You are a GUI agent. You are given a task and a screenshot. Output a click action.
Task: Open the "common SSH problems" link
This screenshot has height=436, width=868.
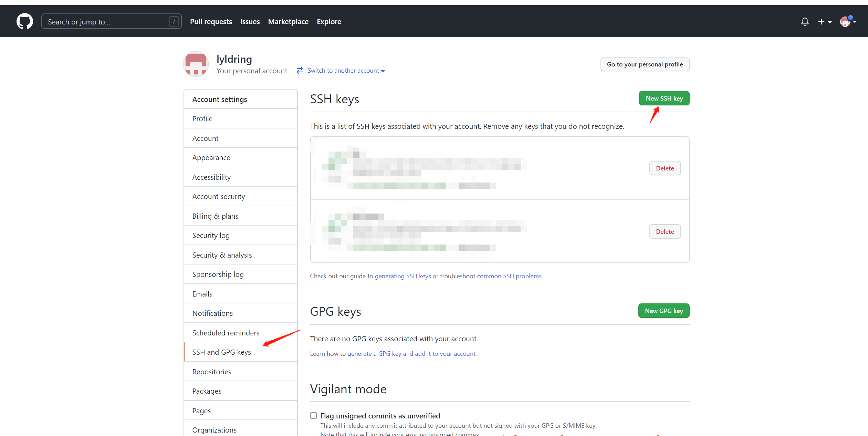pyautogui.click(x=509, y=276)
